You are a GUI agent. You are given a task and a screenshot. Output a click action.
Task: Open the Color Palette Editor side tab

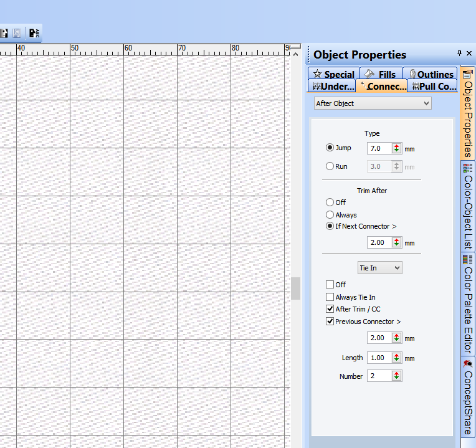[x=468, y=304]
